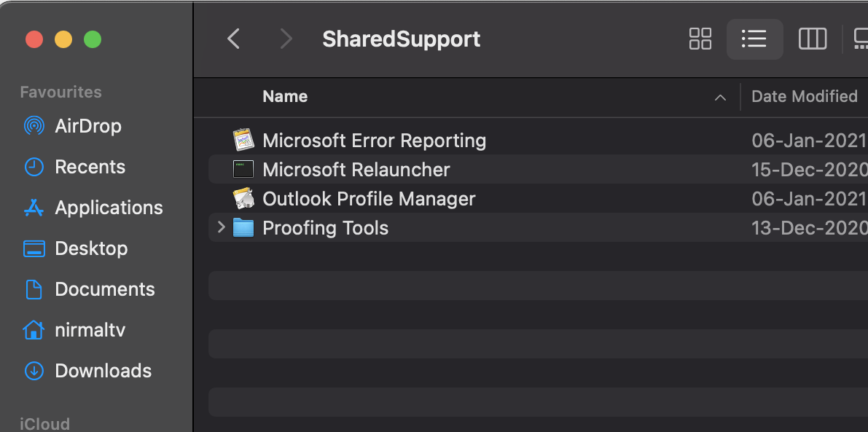The height and width of the screenshot is (432, 868).
Task: Open Recents in the sidebar
Action: pos(90,167)
